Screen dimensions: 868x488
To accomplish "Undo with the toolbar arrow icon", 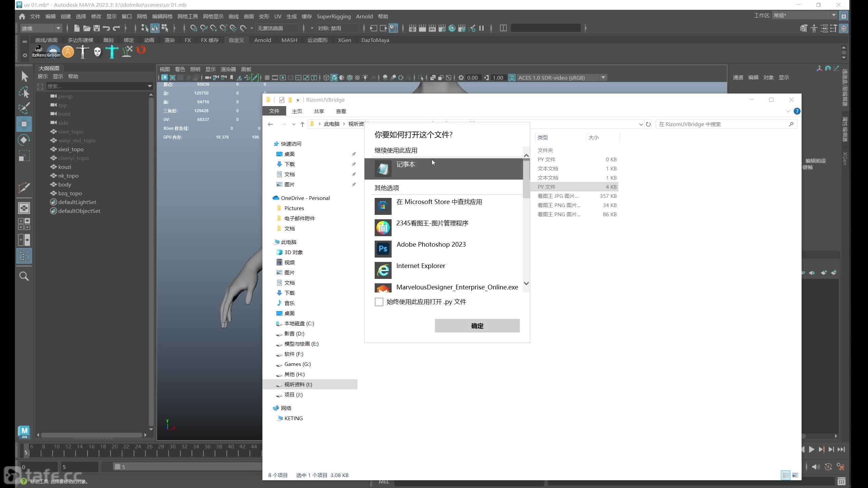I will pos(106,28).
